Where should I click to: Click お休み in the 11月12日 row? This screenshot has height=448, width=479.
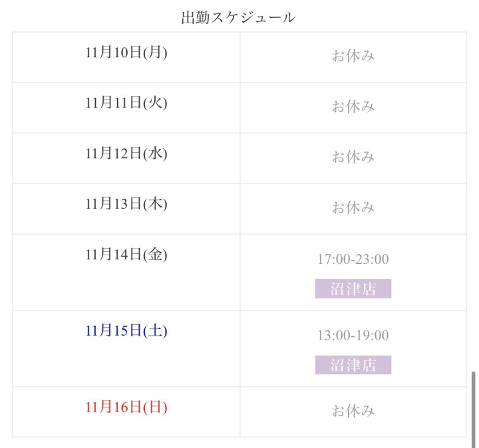(x=353, y=157)
